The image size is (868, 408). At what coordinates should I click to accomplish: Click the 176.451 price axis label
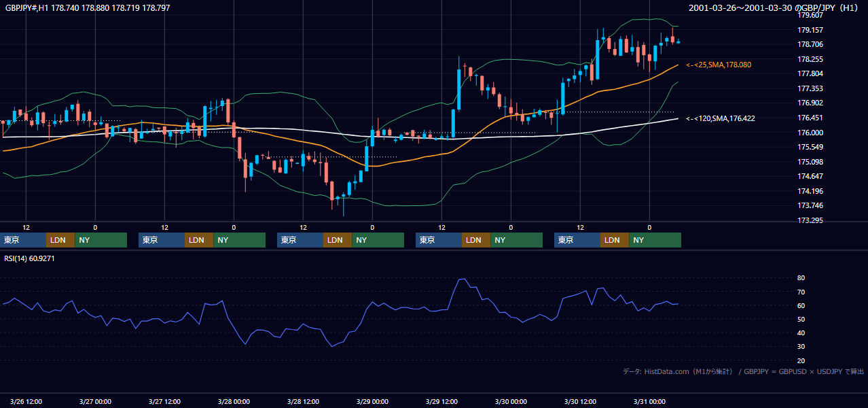tap(810, 118)
